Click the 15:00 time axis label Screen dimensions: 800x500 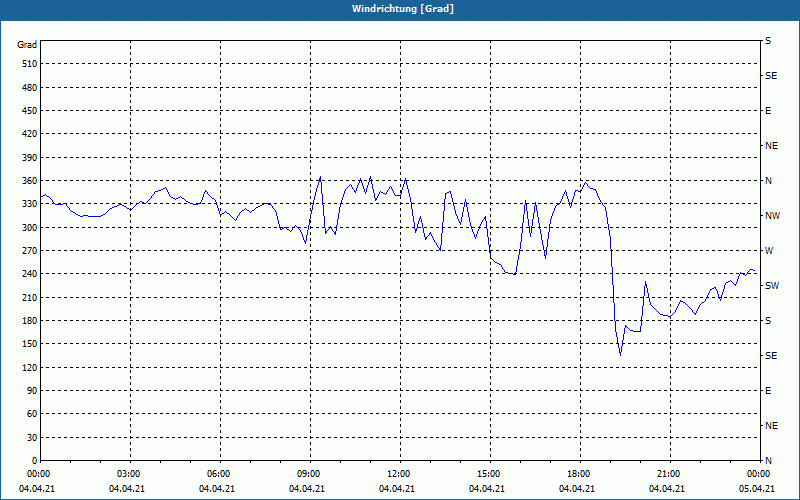488,474
